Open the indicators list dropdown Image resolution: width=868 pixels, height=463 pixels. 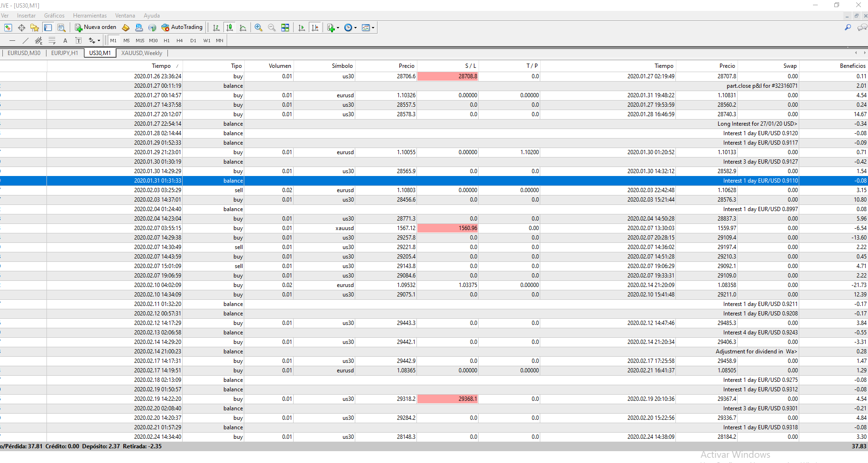pyautogui.click(x=333, y=28)
